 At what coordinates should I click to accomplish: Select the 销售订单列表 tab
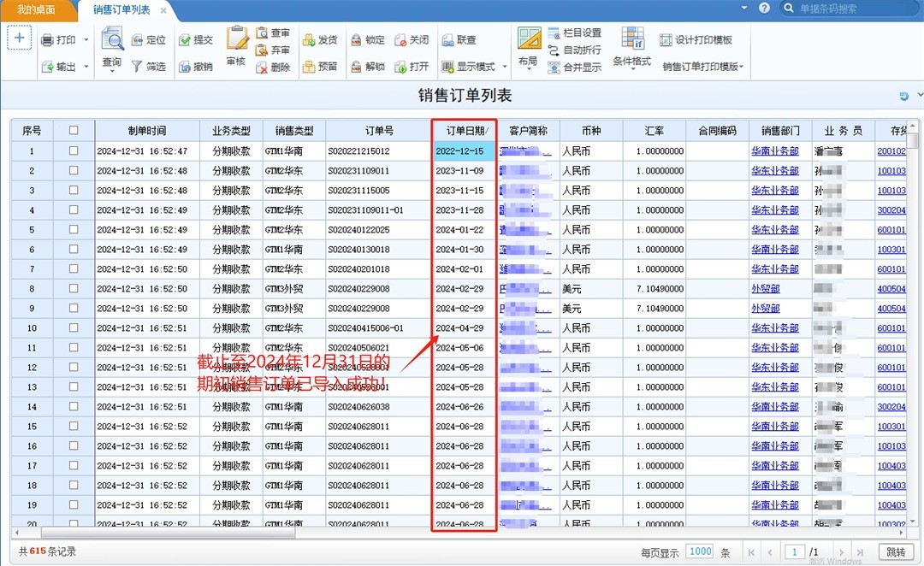121,10
